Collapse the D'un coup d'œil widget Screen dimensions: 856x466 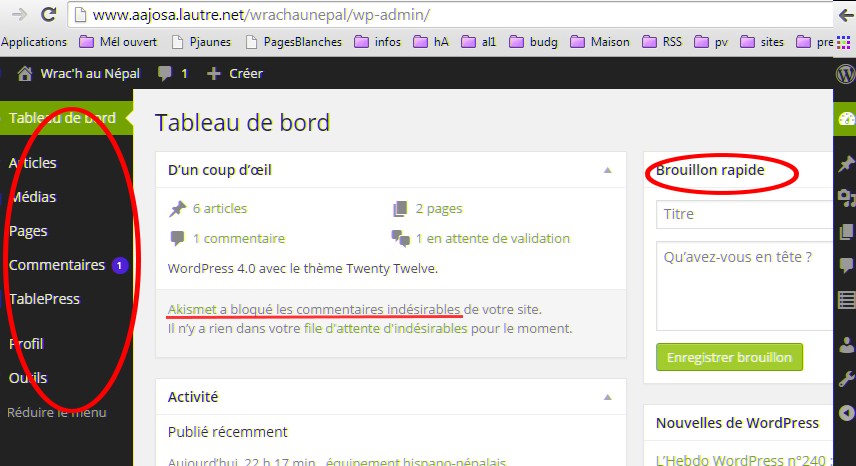[608, 170]
